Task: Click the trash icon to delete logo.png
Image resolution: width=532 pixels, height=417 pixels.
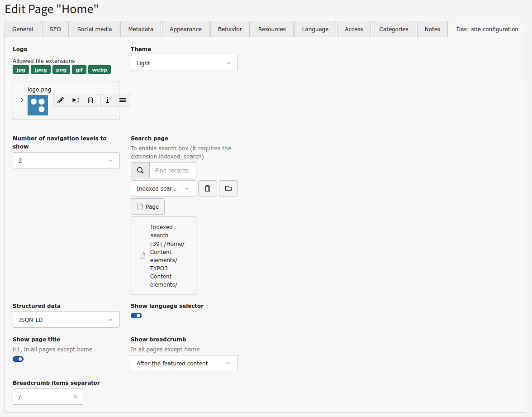Action: [90, 100]
